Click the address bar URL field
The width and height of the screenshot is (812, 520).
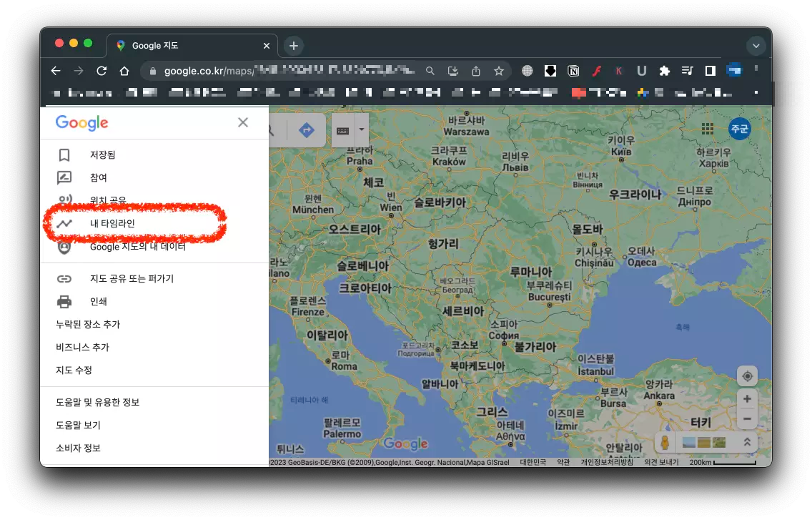[287, 71]
